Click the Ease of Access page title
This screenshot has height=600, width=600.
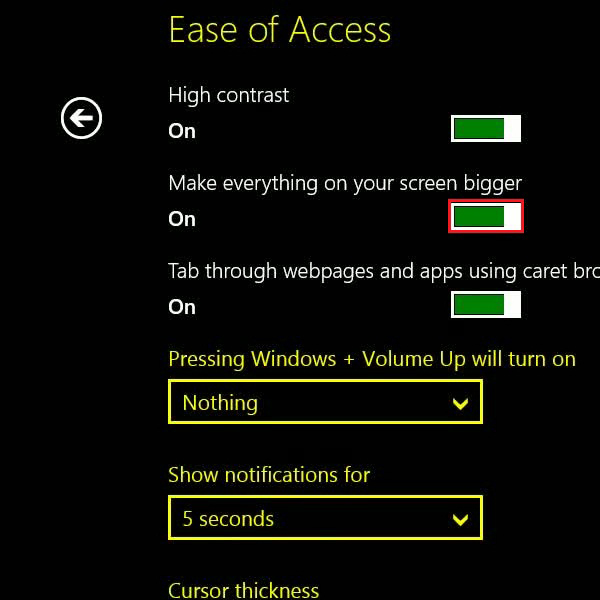[280, 29]
